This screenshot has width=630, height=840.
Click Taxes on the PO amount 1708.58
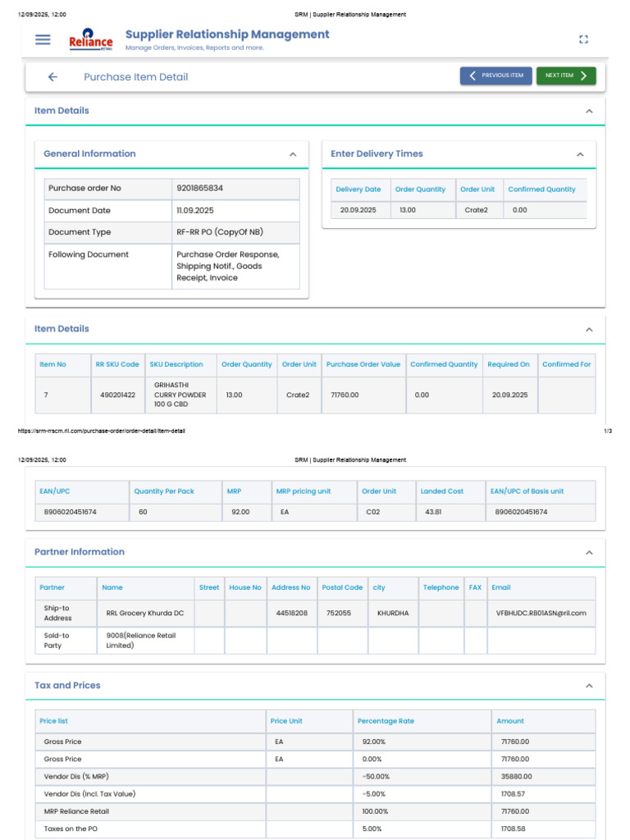(x=514, y=829)
